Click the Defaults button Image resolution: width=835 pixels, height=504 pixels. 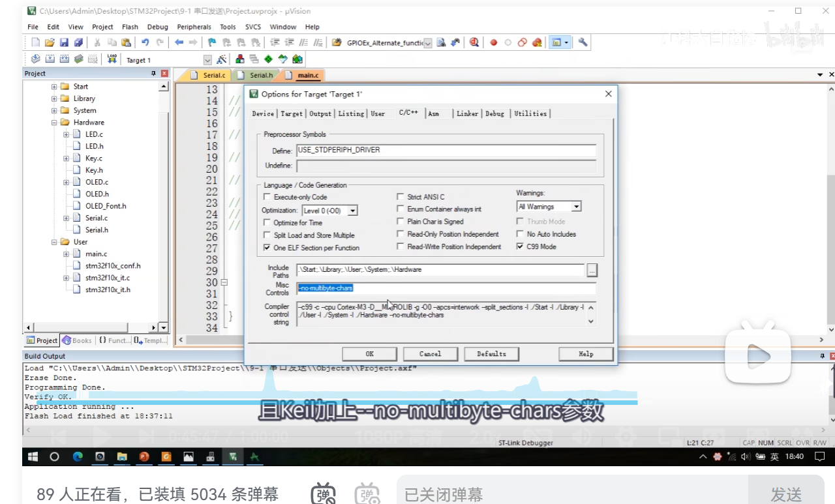pos(491,354)
